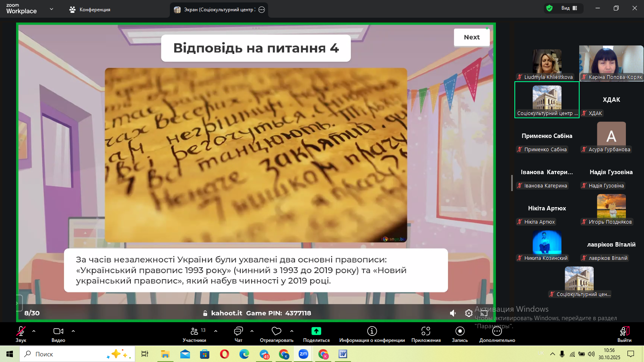This screenshot has width=644, height=362.
Task: Unmute the microphone in the toolbar
Action: click(x=21, y=331)
